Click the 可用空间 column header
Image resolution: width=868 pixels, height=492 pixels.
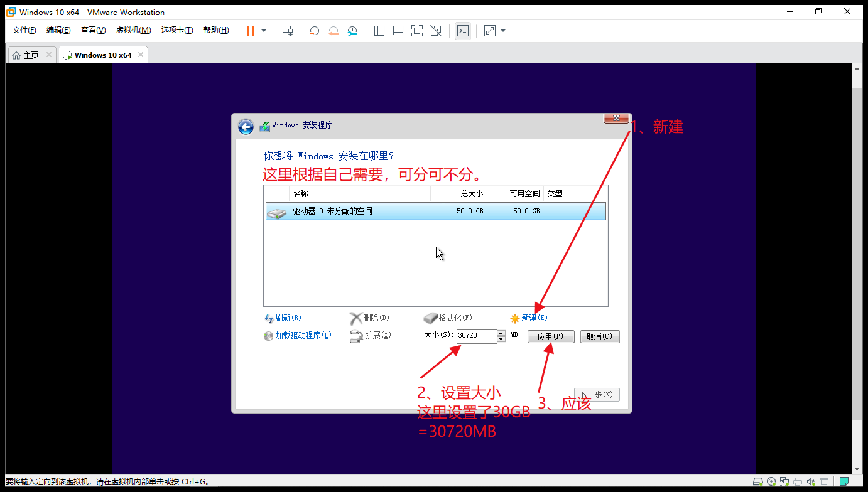pos(515,193)
